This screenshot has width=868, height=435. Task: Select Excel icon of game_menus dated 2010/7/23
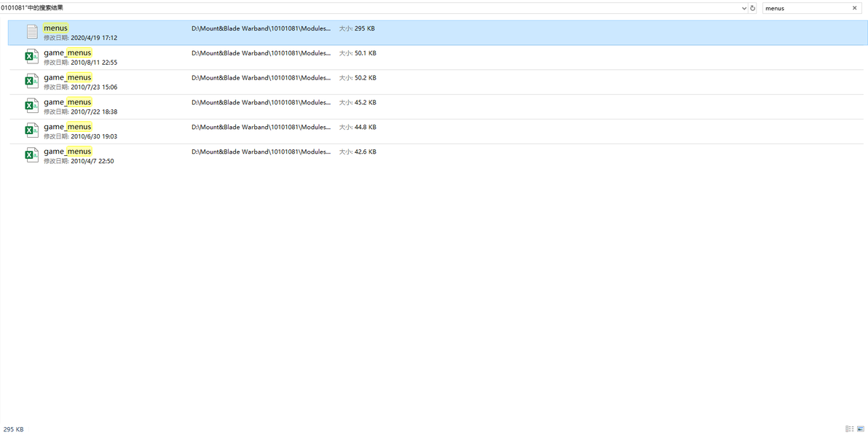32,82
